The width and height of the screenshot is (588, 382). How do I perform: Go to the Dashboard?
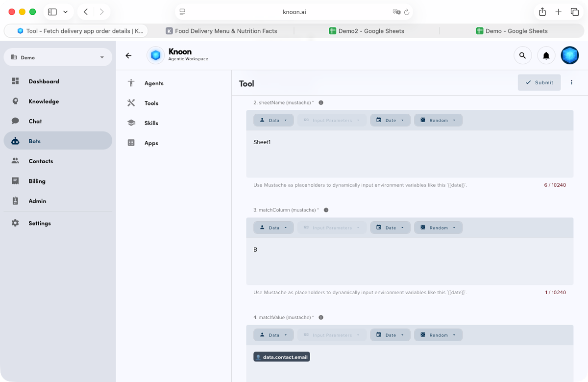point(44,81)
